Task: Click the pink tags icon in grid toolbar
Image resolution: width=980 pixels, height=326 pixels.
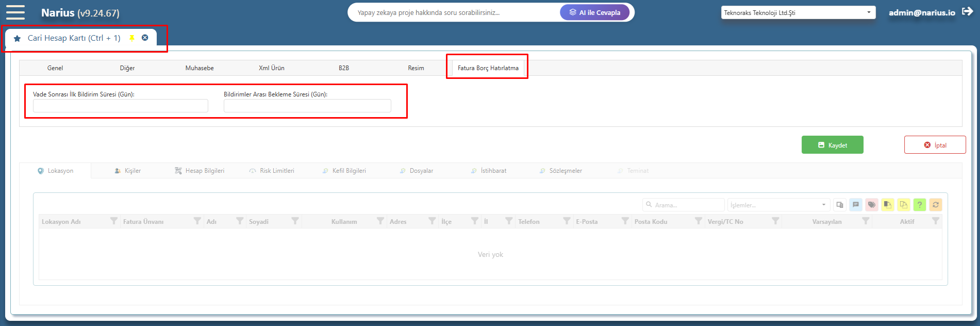Action: pyautogui.click(x=872, y=205)
